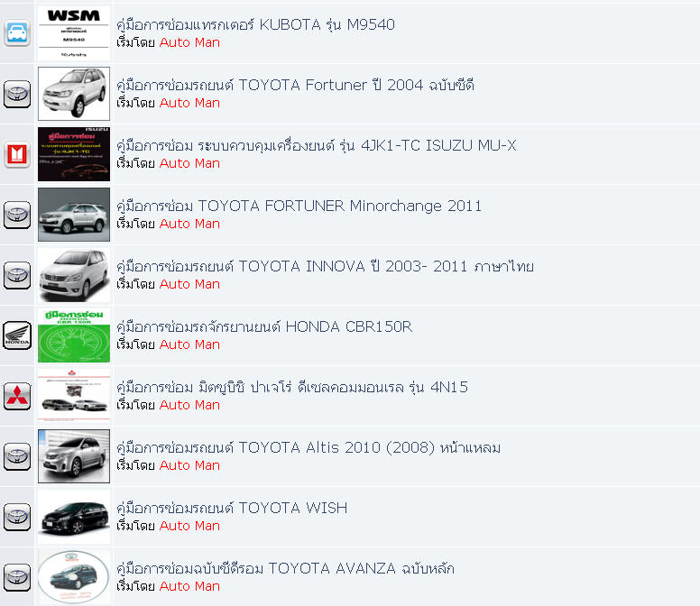The height and width of the screenshot is (606, 700).
Task: Click Auto Man author under TOYOTA AVANZA
Action: (x=189, y=586)
